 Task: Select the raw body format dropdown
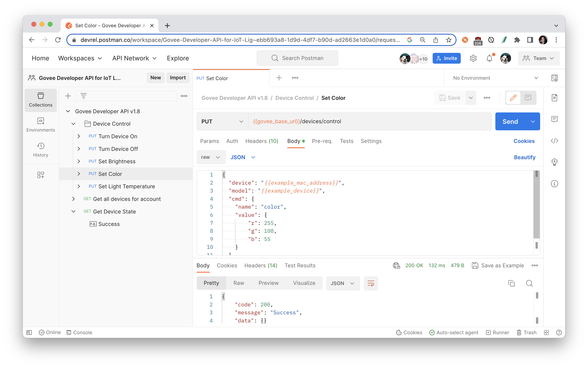pos(210,157)
